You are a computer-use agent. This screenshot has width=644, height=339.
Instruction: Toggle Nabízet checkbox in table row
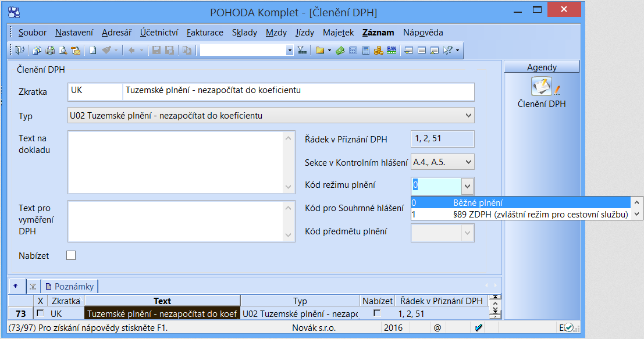coord(377,313)
